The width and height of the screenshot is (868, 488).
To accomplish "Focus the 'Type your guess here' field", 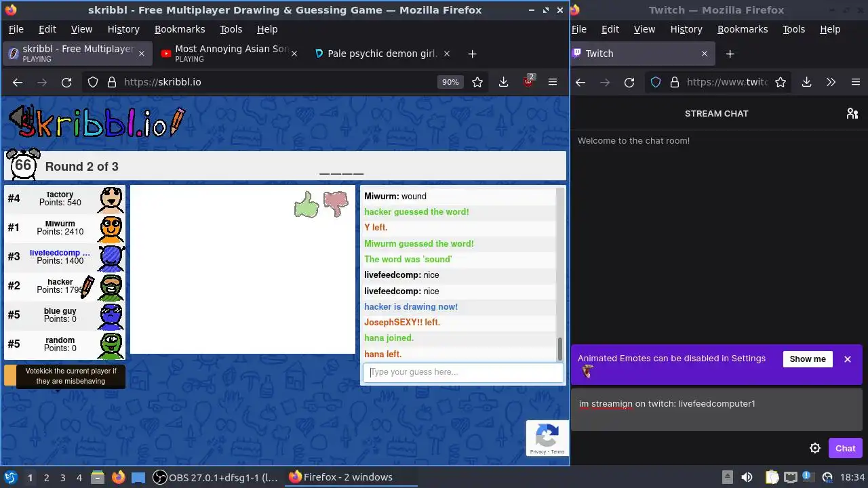I will click(x=463, y=372).
